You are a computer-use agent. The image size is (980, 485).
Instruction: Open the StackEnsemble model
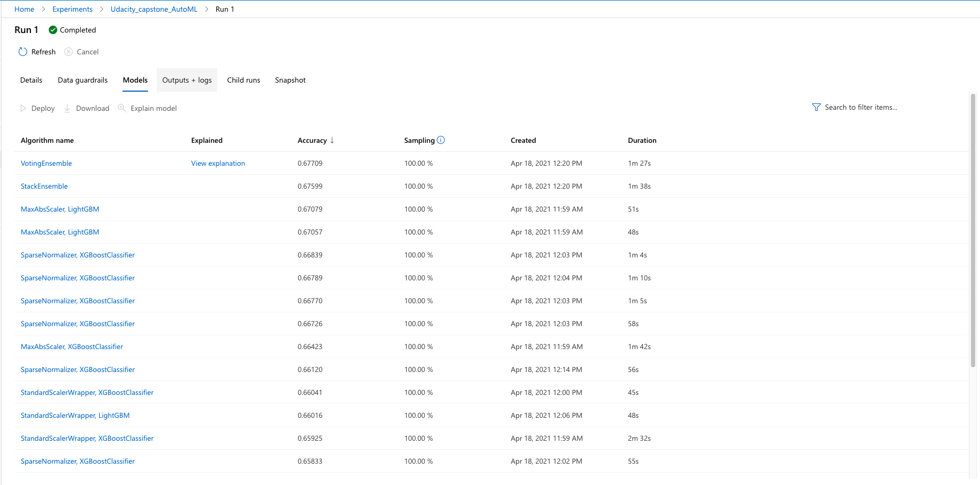tap(44, 186)
